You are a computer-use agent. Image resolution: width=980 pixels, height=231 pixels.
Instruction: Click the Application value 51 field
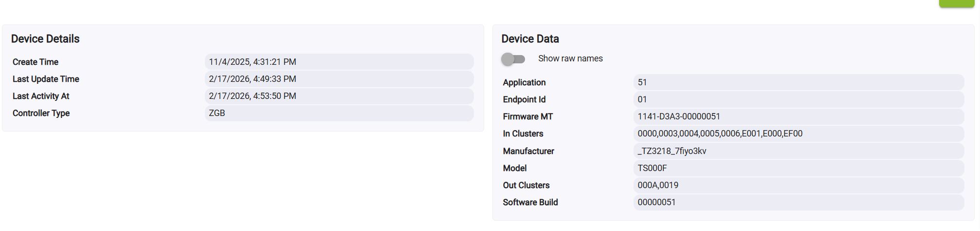798,82
